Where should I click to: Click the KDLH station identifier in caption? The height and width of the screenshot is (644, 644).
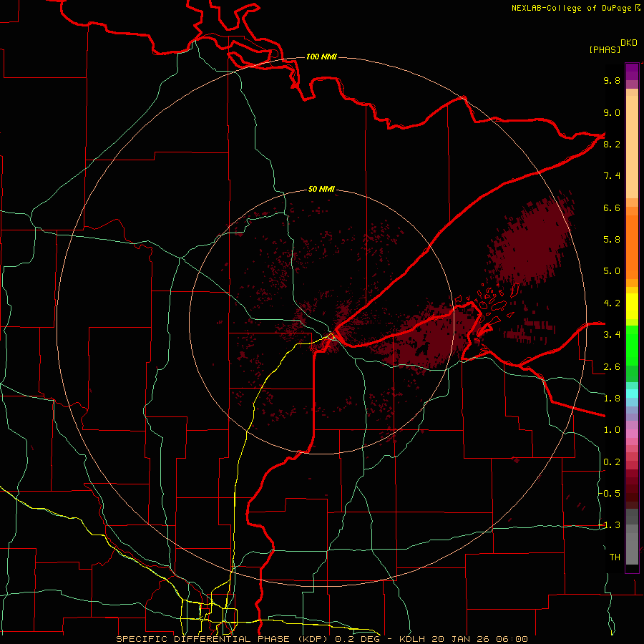pyautogui.click(x=412, y=639)
